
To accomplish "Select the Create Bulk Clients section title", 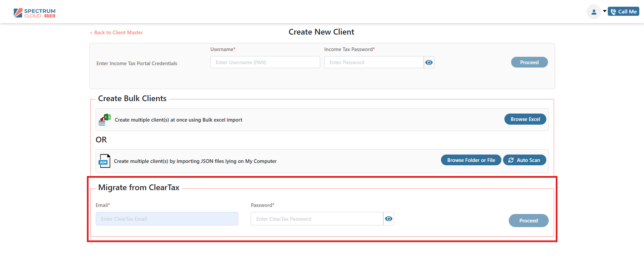I will coord(132,98).
